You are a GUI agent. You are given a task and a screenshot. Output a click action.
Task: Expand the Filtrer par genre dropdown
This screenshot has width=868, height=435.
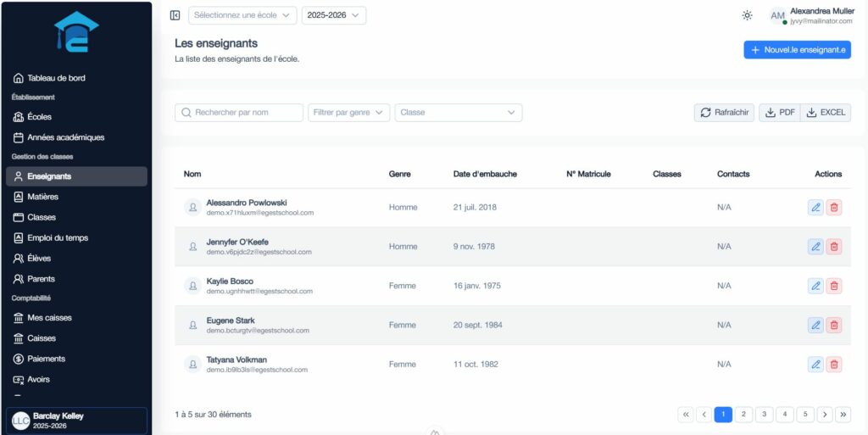[348, 112]
